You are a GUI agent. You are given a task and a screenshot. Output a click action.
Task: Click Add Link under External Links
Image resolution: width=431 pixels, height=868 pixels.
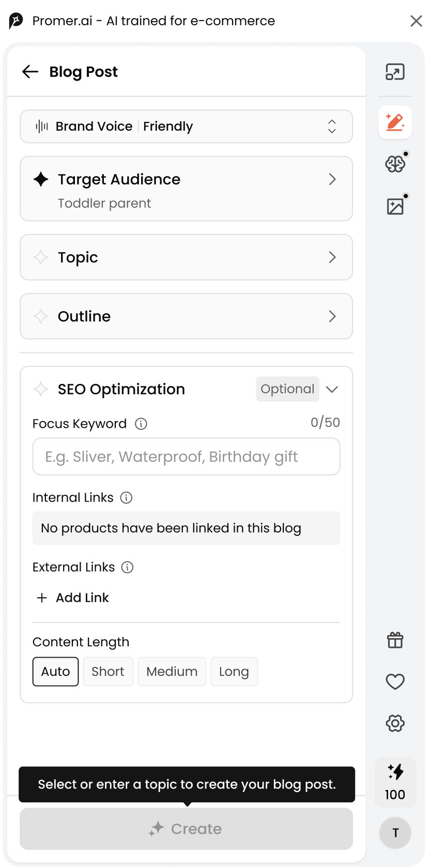(x=73, y=598)
